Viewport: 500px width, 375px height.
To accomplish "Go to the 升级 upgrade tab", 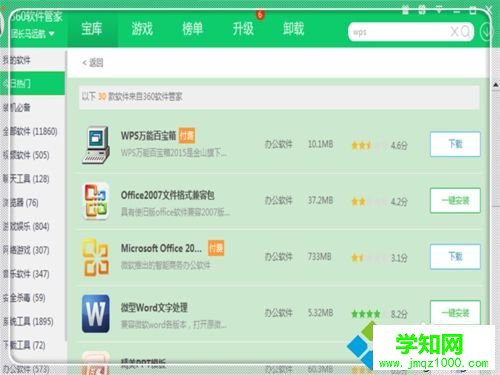I will coord(243,29).
